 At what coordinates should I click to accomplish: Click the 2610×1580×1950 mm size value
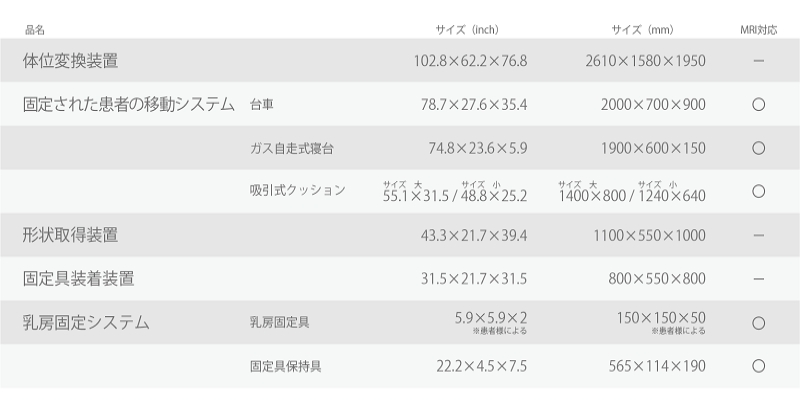click(x=645, y=61)
